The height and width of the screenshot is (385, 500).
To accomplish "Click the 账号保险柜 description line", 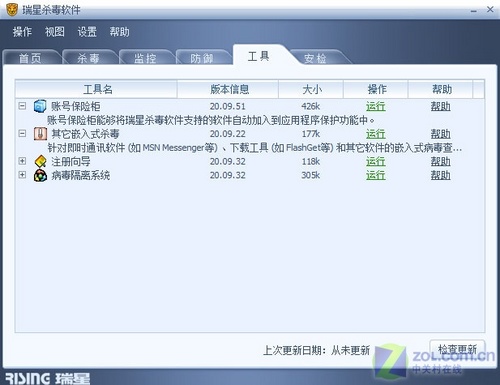I will (x=211, y=120).
